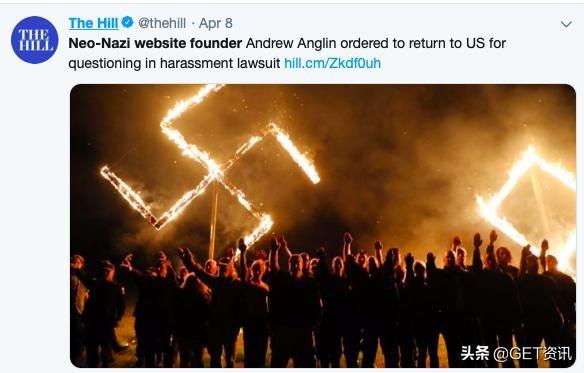
Task: Open The Hill round profile avatar
Action: 35,40
